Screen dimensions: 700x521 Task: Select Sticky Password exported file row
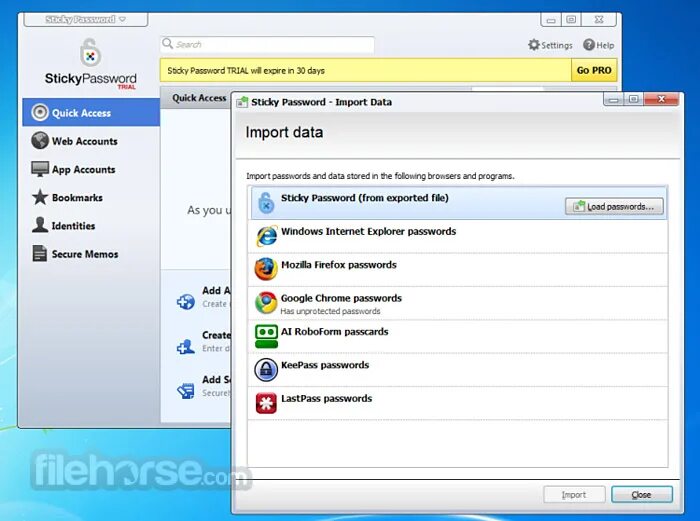[458, 203]
